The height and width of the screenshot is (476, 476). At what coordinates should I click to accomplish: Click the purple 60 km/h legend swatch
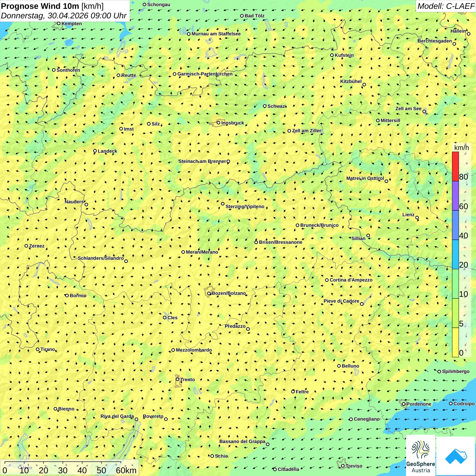455,196
